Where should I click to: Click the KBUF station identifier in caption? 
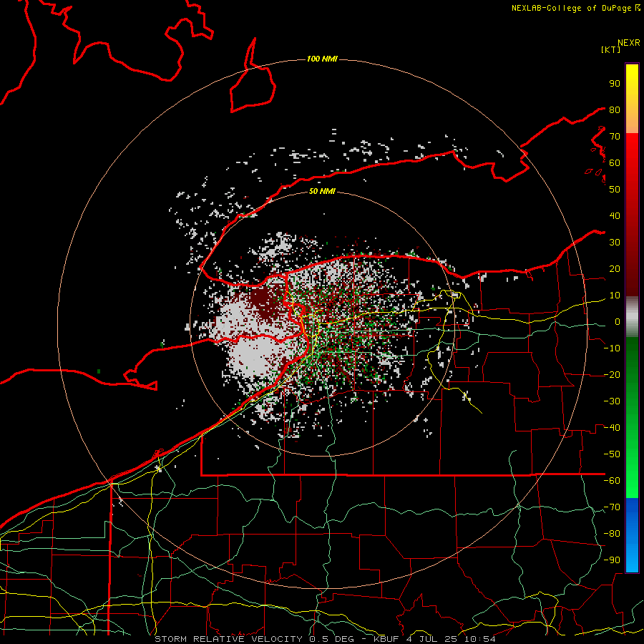pyautogui.click(x=387, y=639)
